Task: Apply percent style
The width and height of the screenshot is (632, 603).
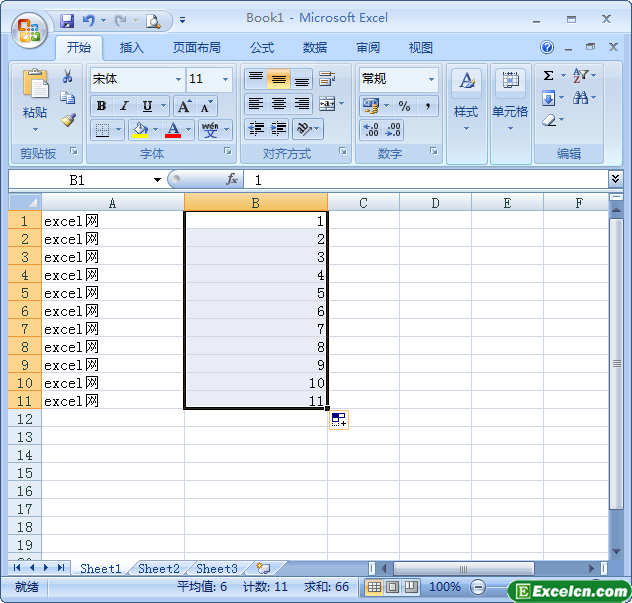Action: coord(404,106)
